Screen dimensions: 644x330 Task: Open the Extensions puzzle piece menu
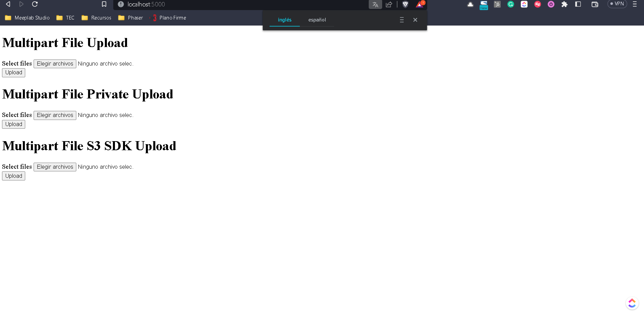coord(564,4)
